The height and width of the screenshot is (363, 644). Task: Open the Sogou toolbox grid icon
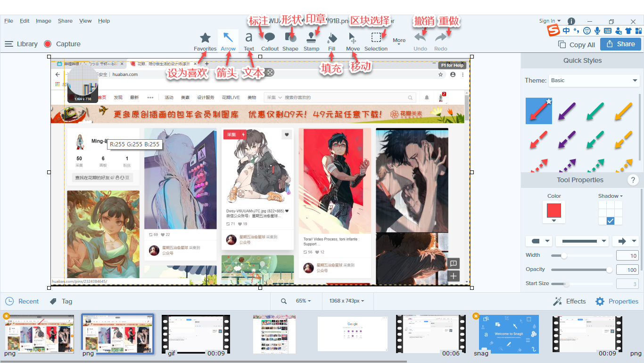pyautogui.click(x=638, y=31)
